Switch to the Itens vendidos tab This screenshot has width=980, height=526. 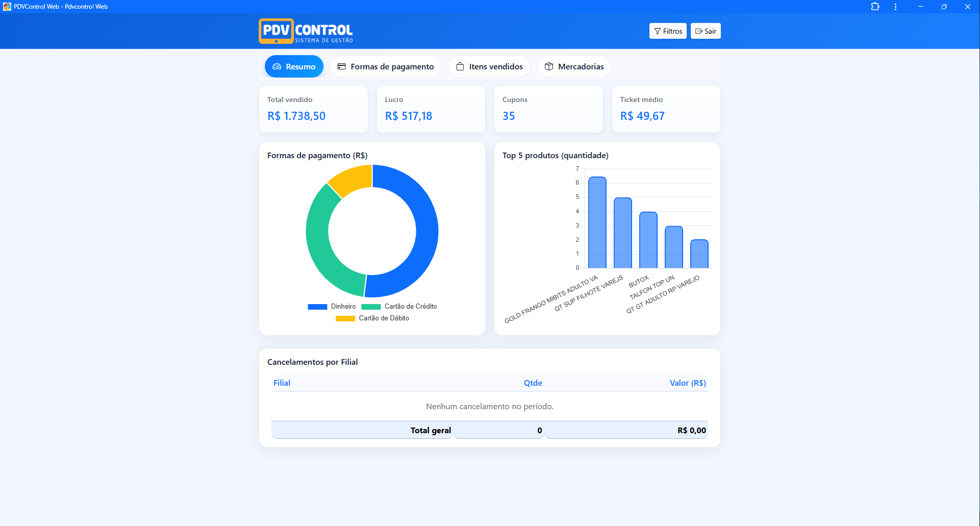coord(488,66)
